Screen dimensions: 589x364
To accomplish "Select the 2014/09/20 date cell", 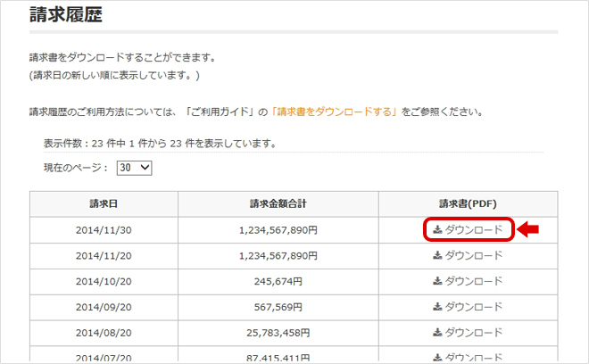I will pyautogui.click(x=104, y=306).
